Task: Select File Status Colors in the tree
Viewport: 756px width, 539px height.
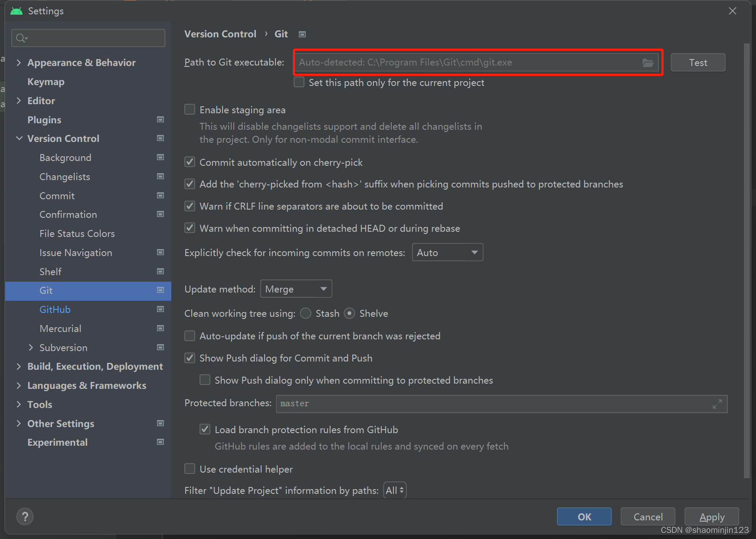Action: click(x=77, y=233)
